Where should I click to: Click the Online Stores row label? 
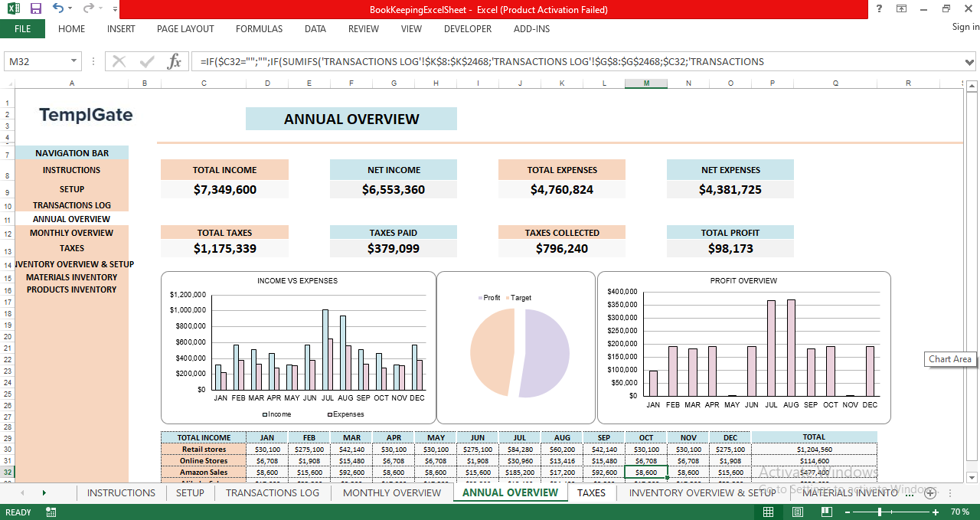pos(204,461)
